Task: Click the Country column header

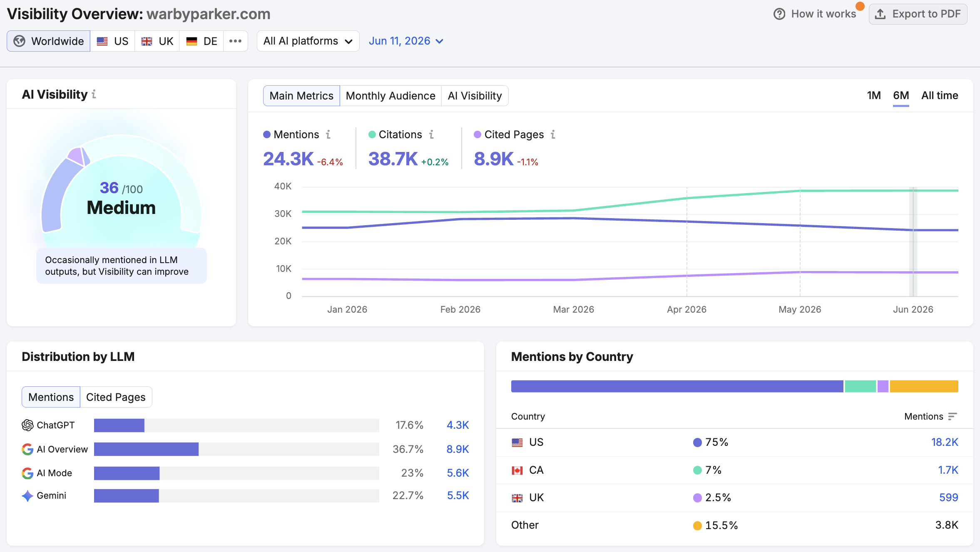Action: point(528,416)
